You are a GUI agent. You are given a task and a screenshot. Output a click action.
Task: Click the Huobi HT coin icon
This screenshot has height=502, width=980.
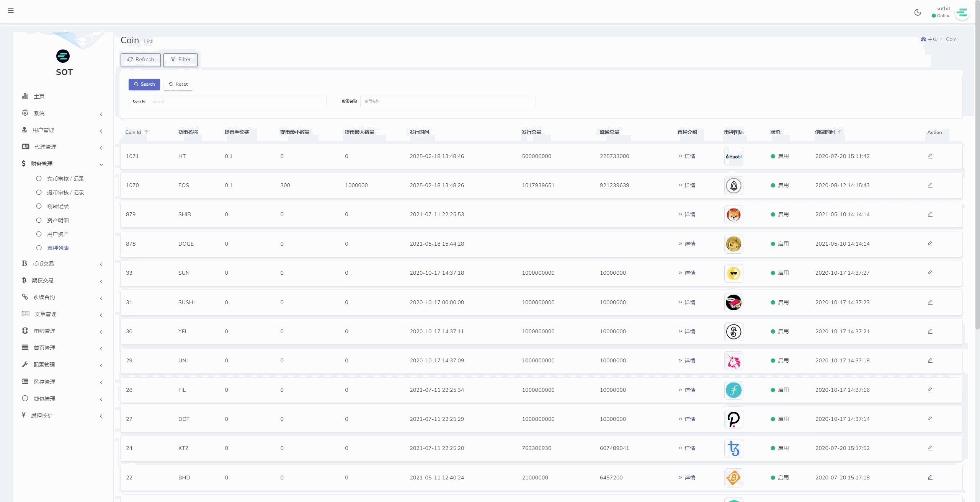pos(733,156)
